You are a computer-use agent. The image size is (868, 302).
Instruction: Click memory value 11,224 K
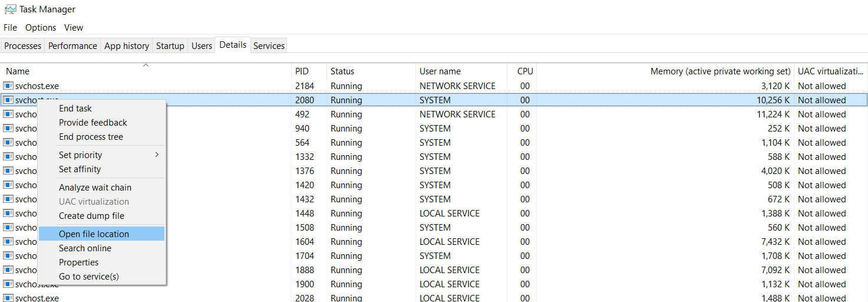(773, 114)
